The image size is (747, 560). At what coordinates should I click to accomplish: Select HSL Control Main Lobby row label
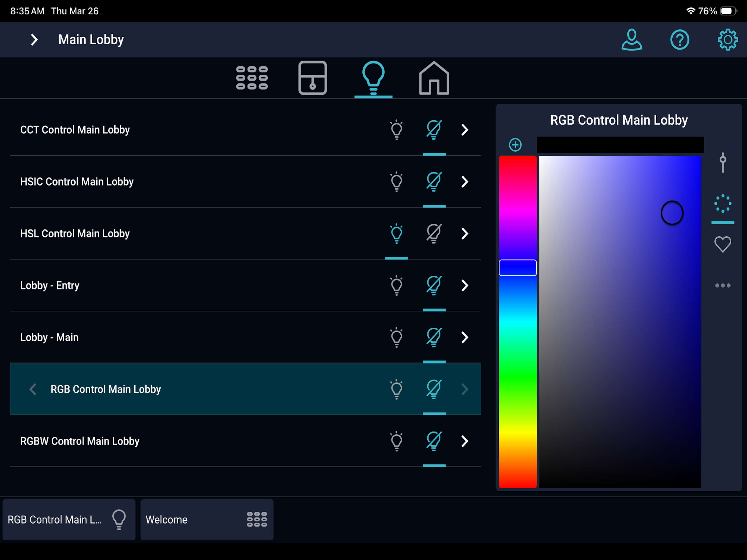click(x=75, y=234)
